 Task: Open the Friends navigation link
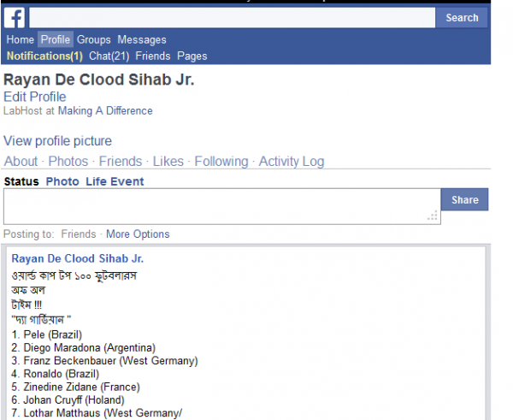[x=153, y=56]
